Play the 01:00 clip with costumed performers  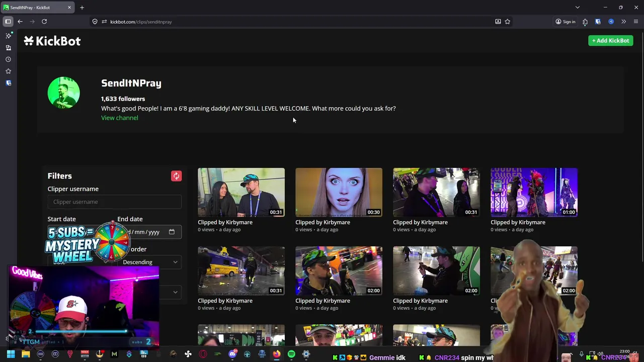click(x=534, y=192)
